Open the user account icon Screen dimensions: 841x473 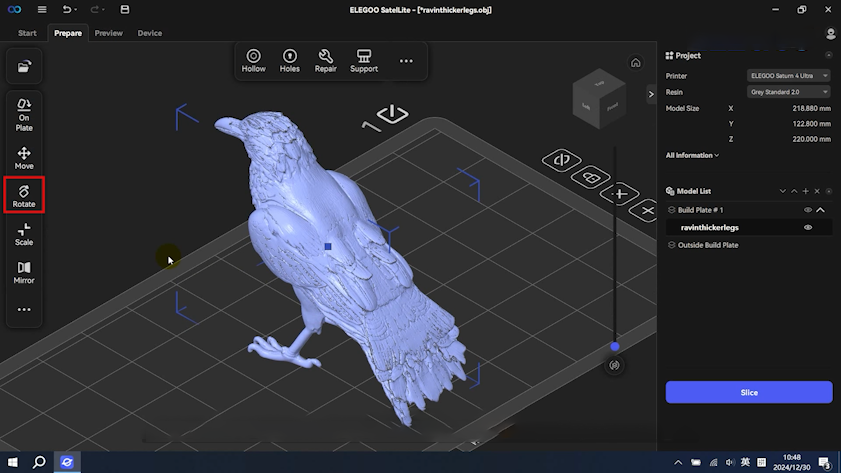click(830, 33)
